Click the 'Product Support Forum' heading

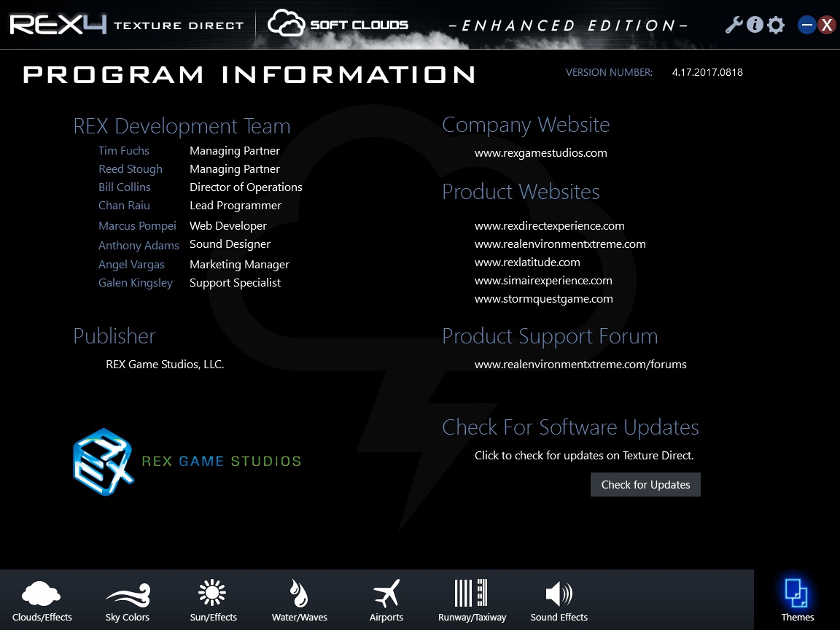click(x=550, y=336)
